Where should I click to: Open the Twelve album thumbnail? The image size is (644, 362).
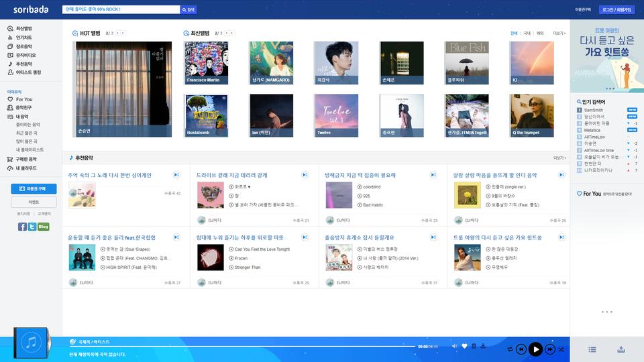click(336, 115)
